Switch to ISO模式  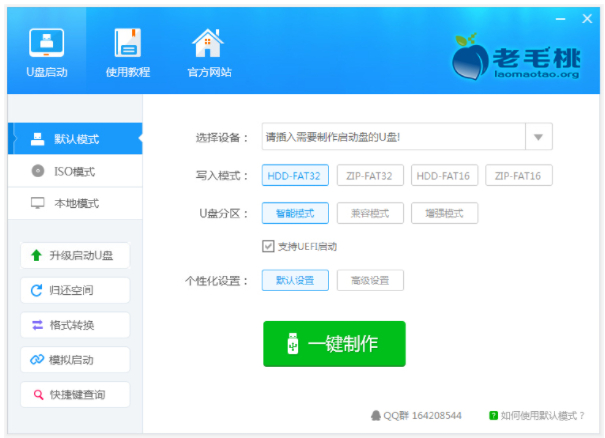[75, 171]
